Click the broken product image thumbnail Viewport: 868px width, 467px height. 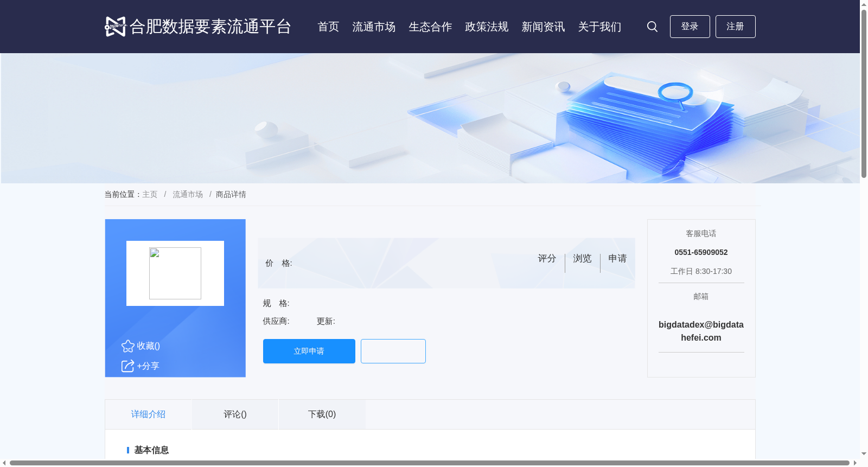tap(175, 273)
